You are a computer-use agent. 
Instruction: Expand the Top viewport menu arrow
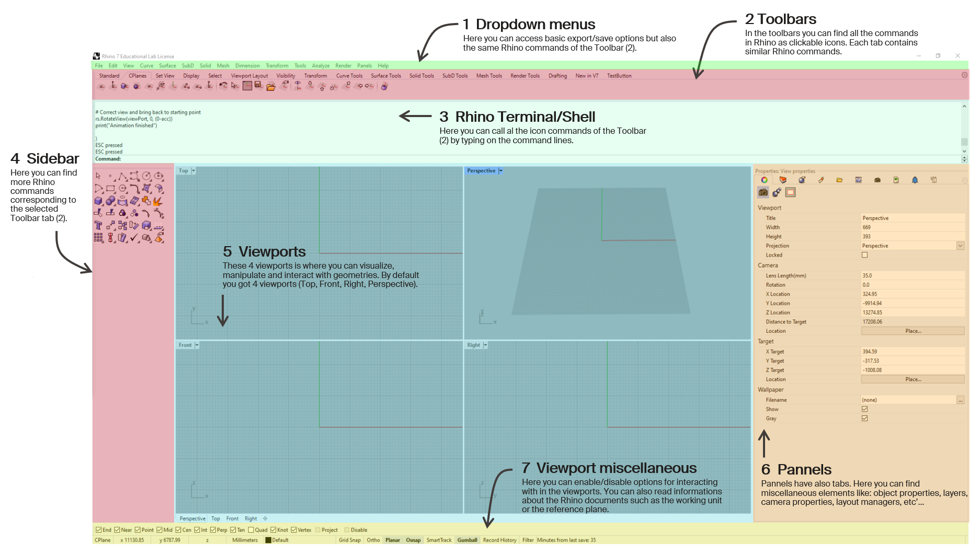[x=193, y=171]
